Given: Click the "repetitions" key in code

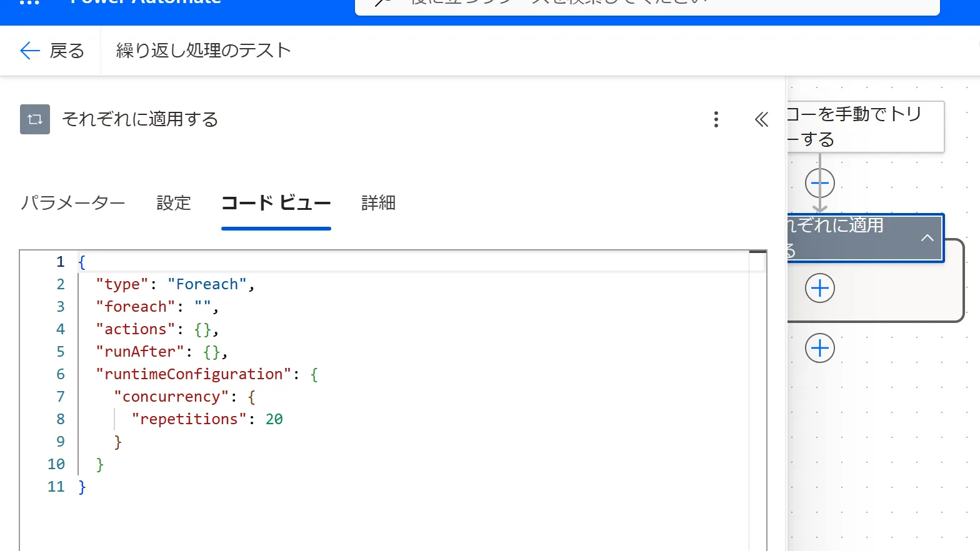Looking at the screenshot, I should [189, 419].
